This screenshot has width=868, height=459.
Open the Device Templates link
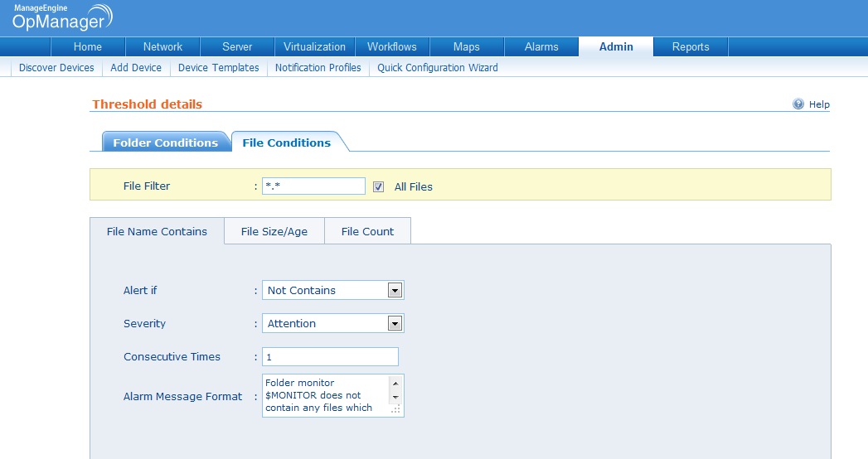[218, 68]
